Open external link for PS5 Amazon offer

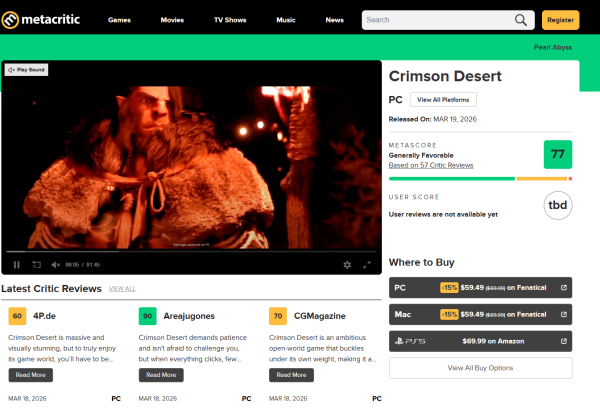(x=564, y=341)
